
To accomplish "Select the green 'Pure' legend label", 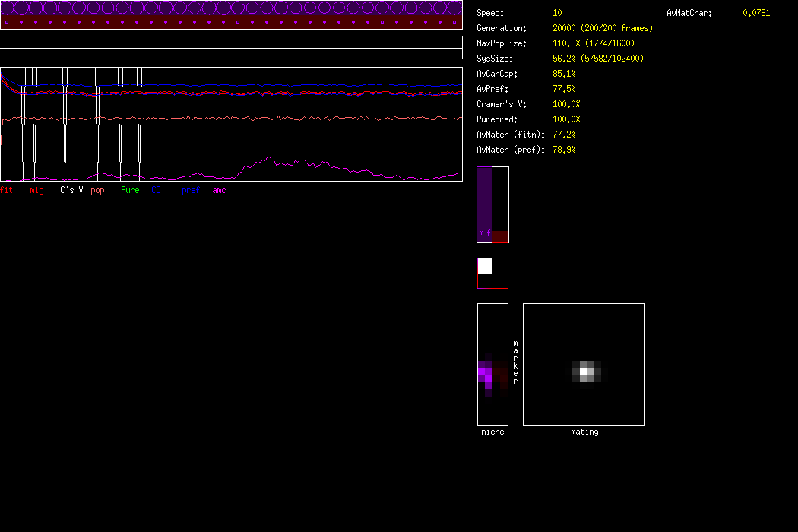I will tap(130, 190).
